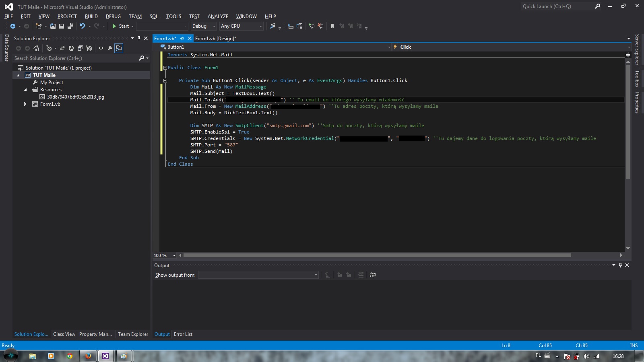
Task: Click the Quick Launch input field
Action: click(x=557, y=6)
